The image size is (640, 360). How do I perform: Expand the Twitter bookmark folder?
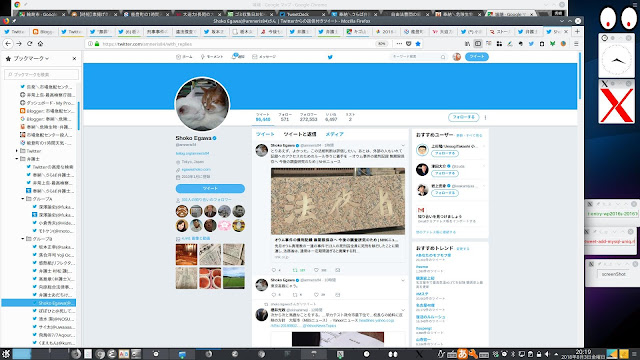[x=17, y=151]
